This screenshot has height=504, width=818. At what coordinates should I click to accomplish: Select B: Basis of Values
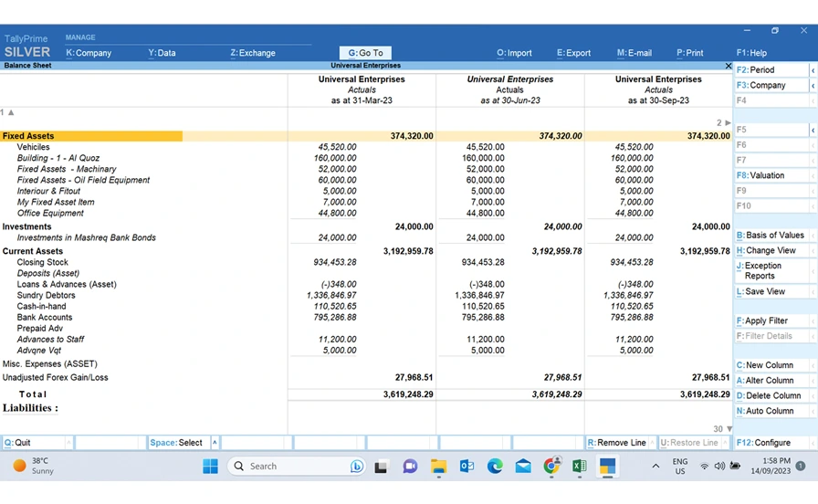click(x=771, y=236)
